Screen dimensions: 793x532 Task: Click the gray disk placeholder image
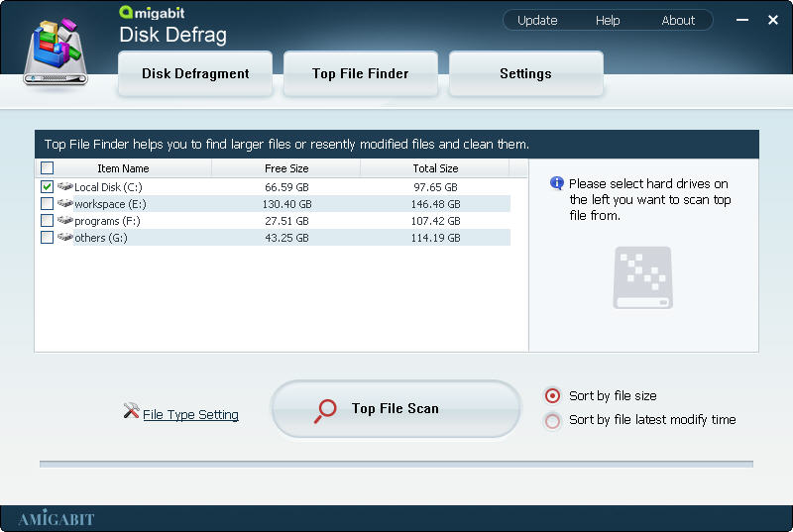(642, 277)
